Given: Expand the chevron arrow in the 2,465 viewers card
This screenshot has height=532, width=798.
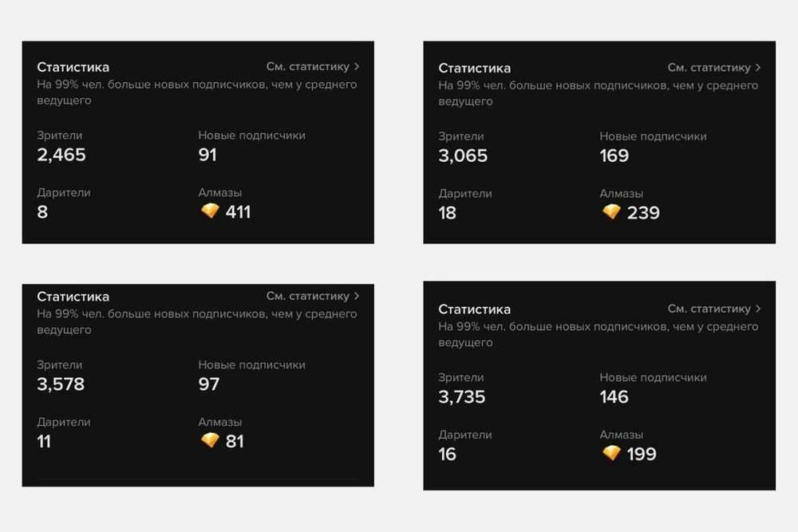Looking at the screenshot, I should click(x=357, y=67).
